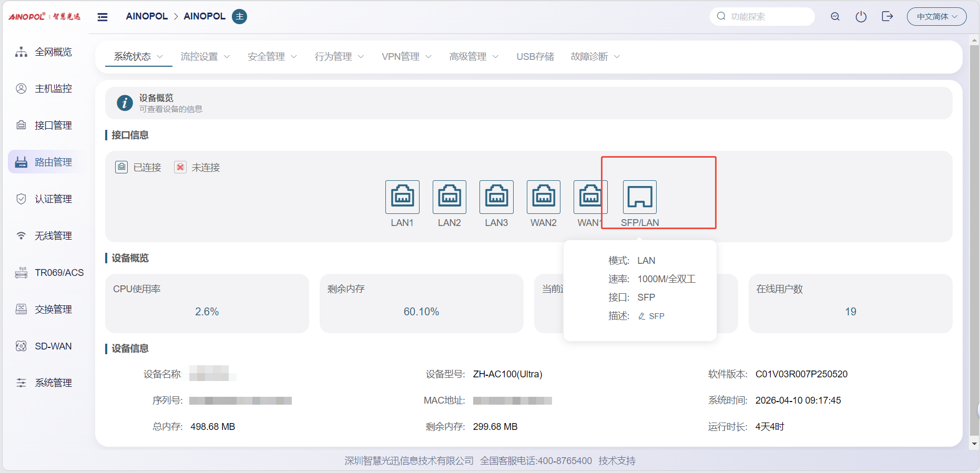This screenshot has height=473, width=980.
Task: Click the LAN3 port icon
Action: [x=496, y=197]
